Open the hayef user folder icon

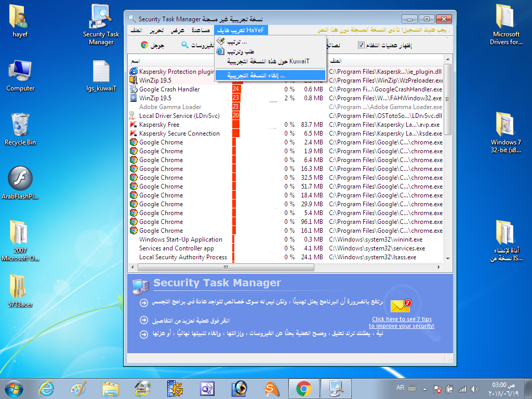[x=20, y=21]
